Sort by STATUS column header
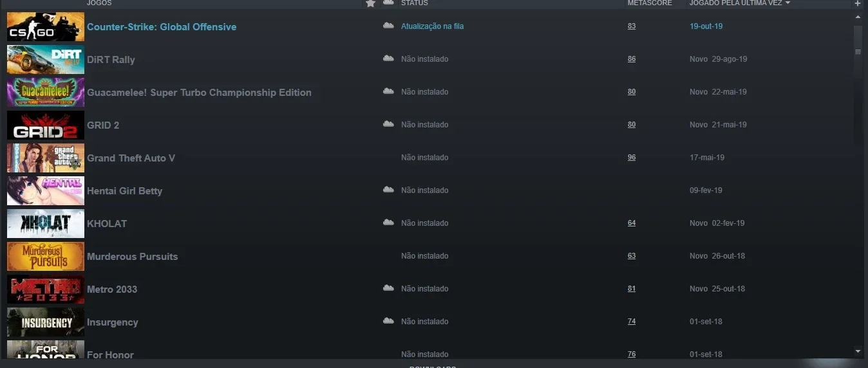 tap(414, 3)
